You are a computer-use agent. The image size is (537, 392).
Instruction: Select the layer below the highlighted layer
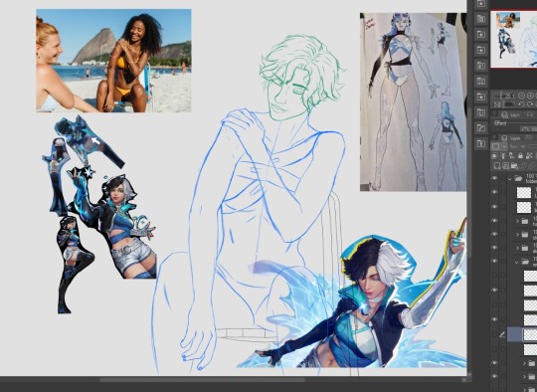[x=530, y=349]
